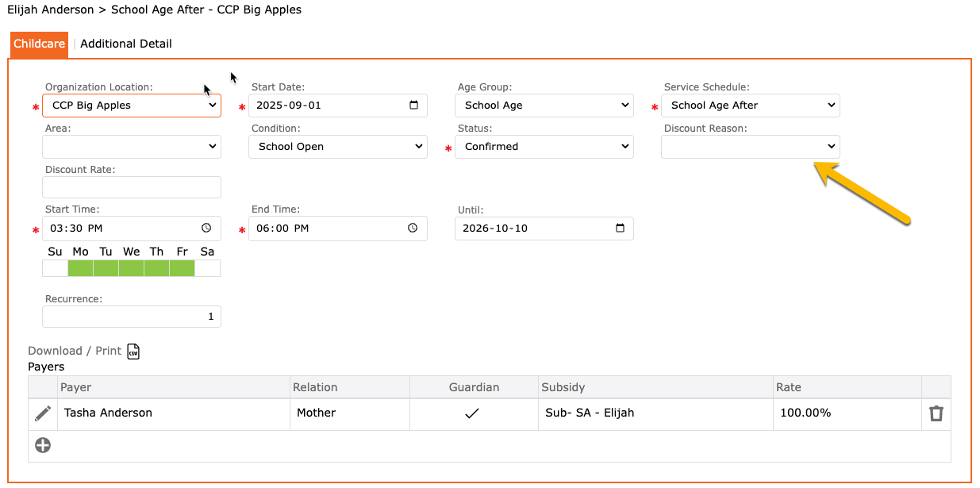Click the pencil edit icon for Tasha Anderson
The image size is (980, 488).
click(43, 413)
